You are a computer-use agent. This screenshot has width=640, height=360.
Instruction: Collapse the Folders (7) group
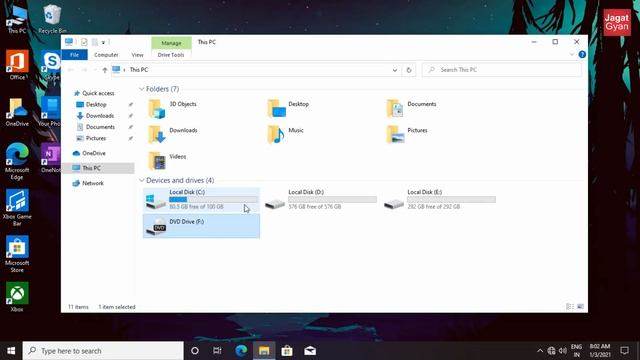(142, 89)
